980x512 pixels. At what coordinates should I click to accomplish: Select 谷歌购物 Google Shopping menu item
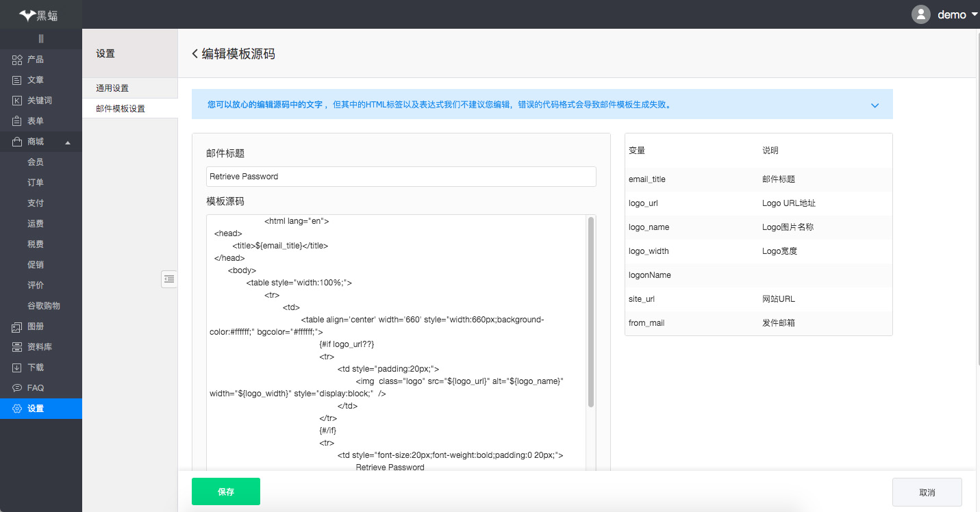(44, 306)
